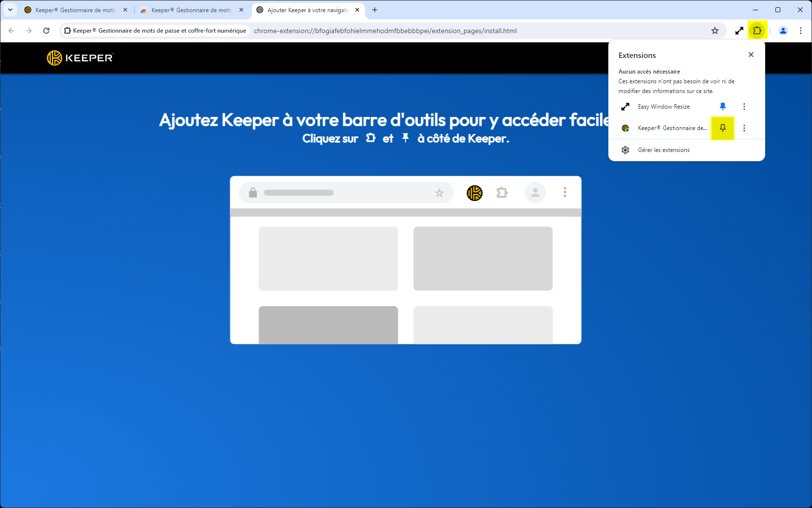The width and height of the screenshot is (812, 508).
Task: Close the Extensions popup panel
Action: click(751, 55)
